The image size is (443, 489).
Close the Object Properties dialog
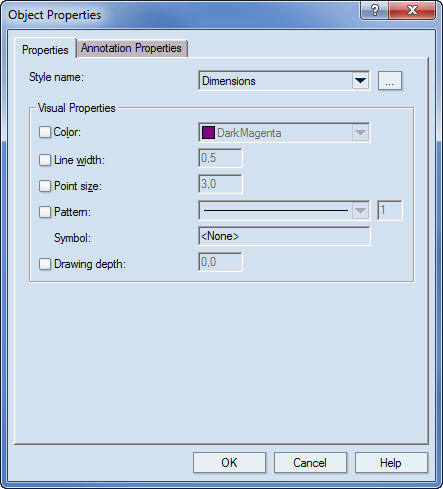click(x=412, y=10)
